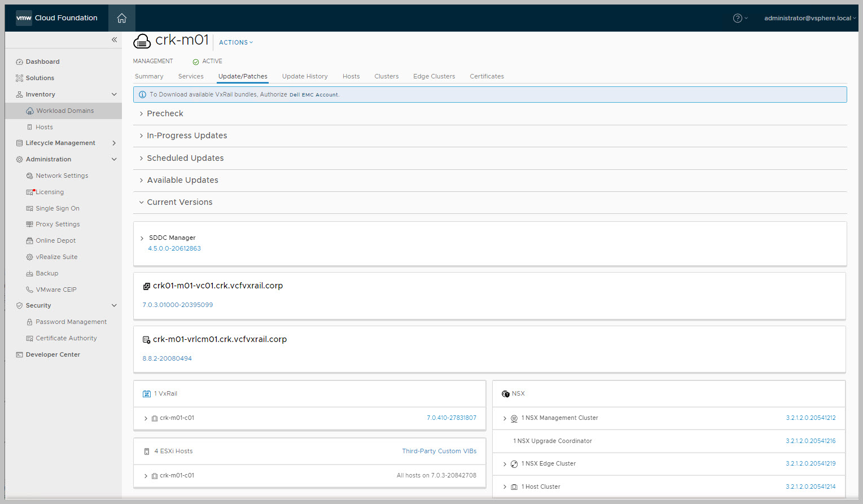Click the Solutions icon in sidebar
The width and height of the screenshot is (863, 504).
(x=20, y=78)
